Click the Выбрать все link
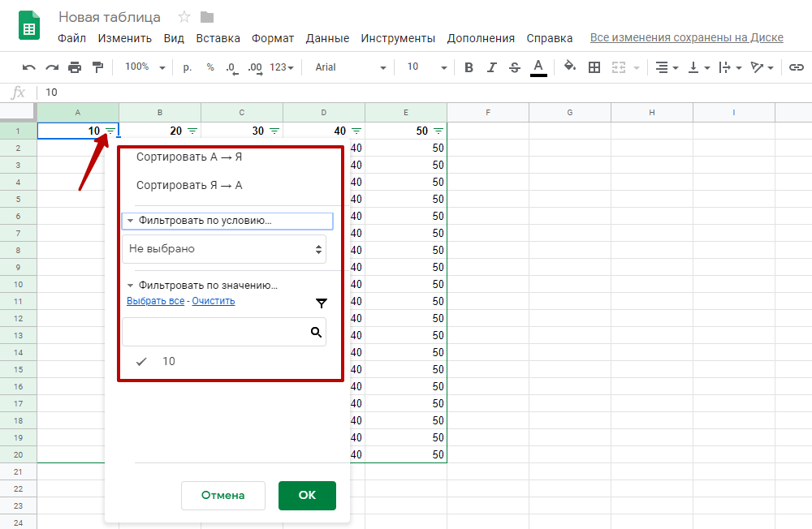This screenshot has height=529, width=812. coord(155,301)
